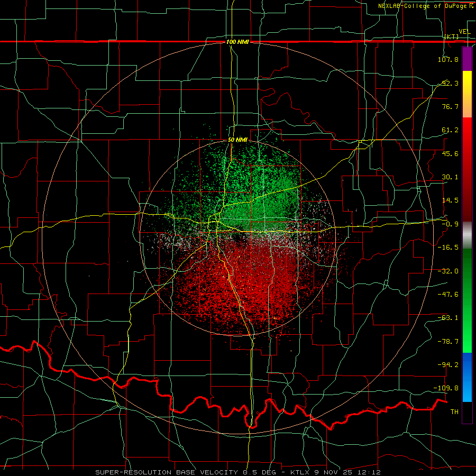Click the -109.8 value on velocity scale
This screenshot has height=476, width=476.
tap(446, 388)
